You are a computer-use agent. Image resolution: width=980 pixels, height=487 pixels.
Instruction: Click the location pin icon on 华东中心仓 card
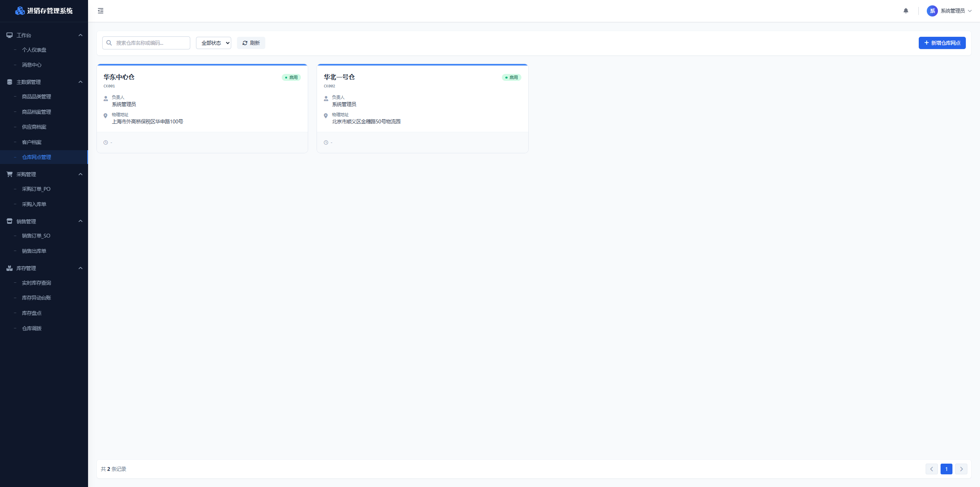pyautogui.click(x=106, y=116)
